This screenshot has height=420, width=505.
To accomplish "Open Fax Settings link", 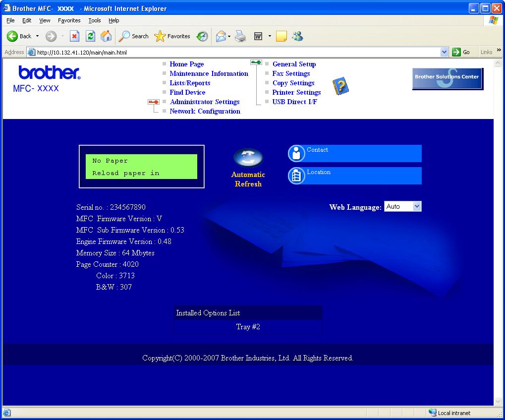I will click(x=291, y=73).
